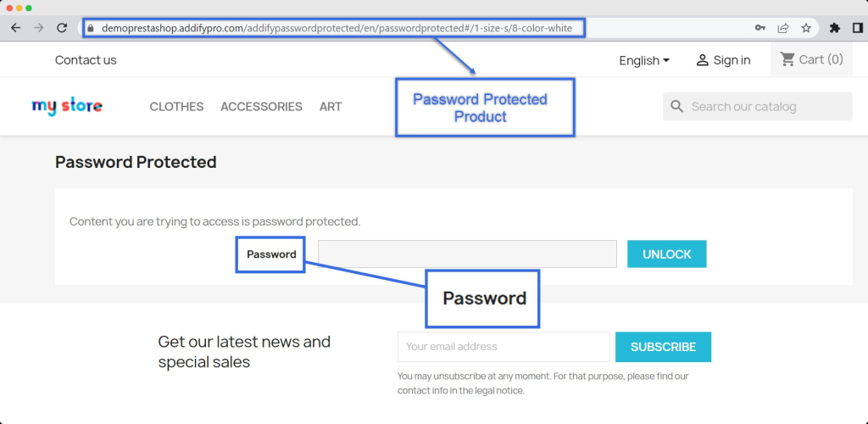
Task: Click the share page icon
Action: click(783, 28)
